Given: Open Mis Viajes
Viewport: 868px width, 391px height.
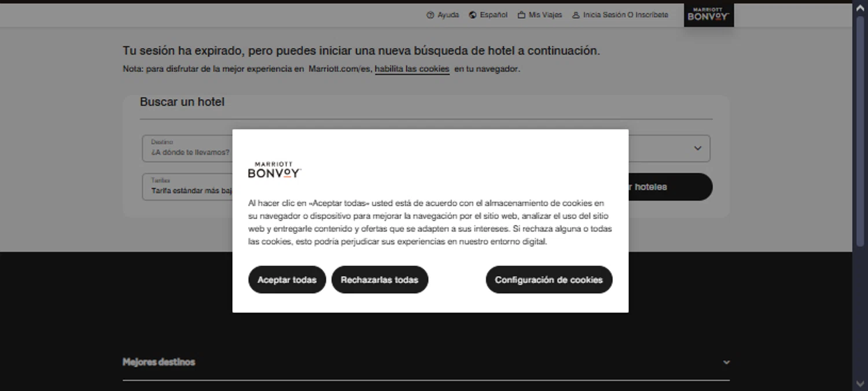Looking at the screenshot, I should tap(540, 15).
